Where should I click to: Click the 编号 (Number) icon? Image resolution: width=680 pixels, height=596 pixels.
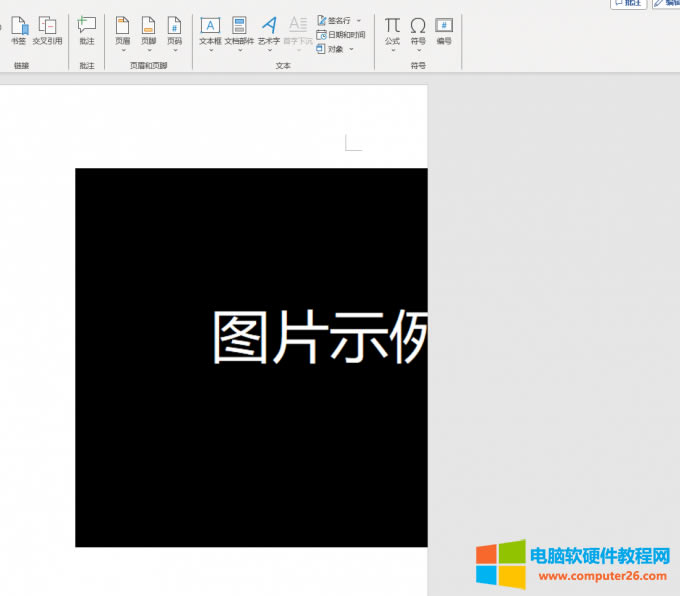pyautogui.click(x=444, y=26)
